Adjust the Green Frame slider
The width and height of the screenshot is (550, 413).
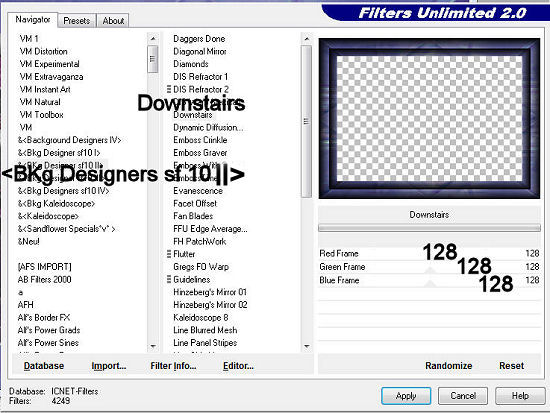(429, 267)
